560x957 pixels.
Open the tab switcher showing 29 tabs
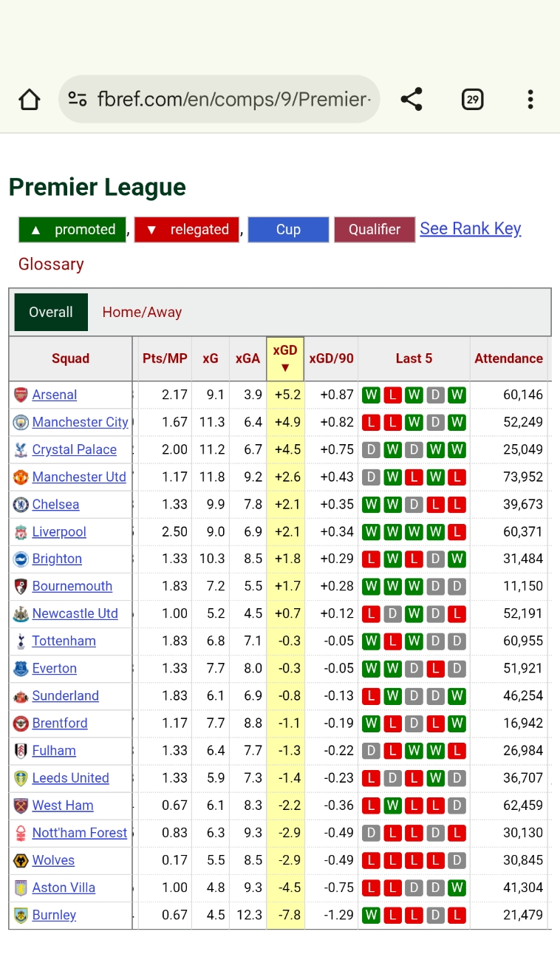[x=472, y=99]
